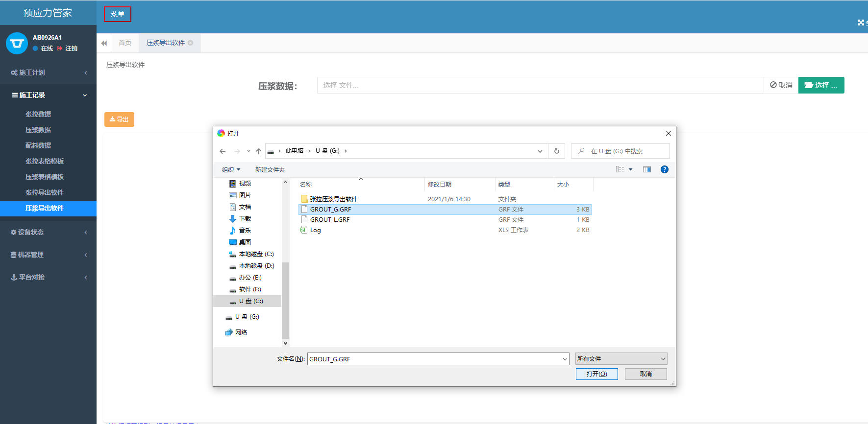Click the 文件名 input field
The width and height of the screenshot is (868, 424).
click(x=434, y=359)
